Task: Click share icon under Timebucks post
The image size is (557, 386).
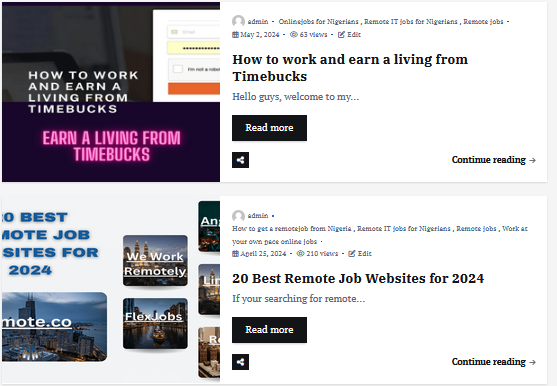Action: (240, 160)
